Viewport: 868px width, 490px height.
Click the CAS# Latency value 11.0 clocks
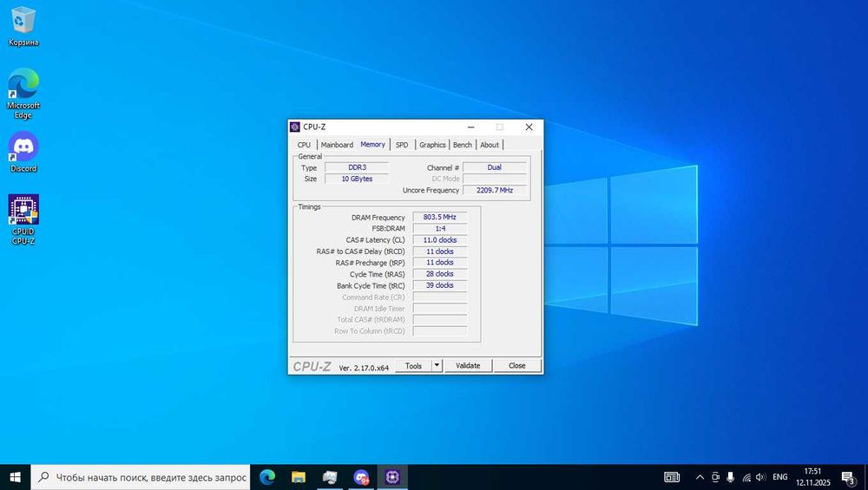pos(439,240)
